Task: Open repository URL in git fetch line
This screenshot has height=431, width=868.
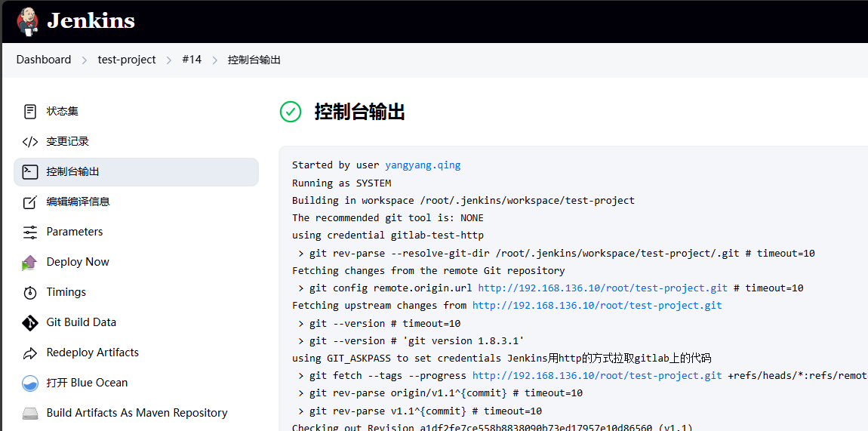Action: pyautogui.click(x=597, y=376)
